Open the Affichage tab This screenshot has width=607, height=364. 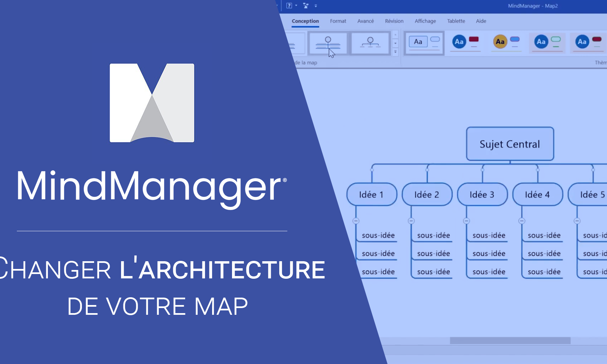425,21
